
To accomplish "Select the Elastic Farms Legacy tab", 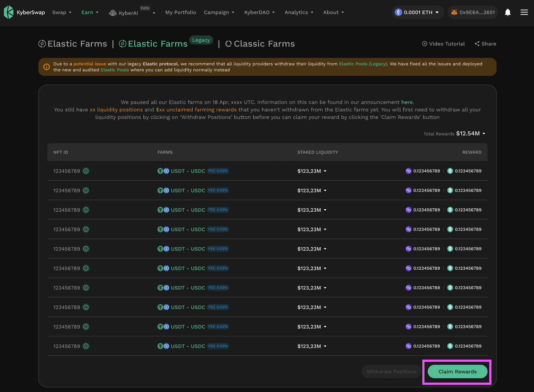I will 165,43.
